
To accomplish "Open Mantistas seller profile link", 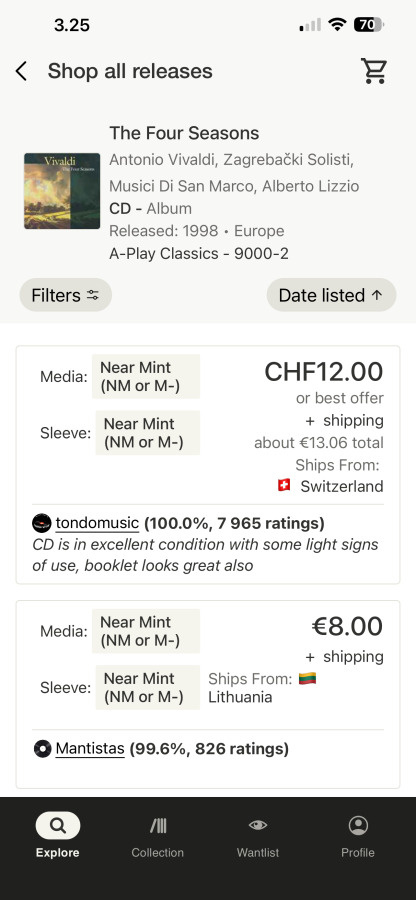I will pyautogui.click(x=90, y=748).
